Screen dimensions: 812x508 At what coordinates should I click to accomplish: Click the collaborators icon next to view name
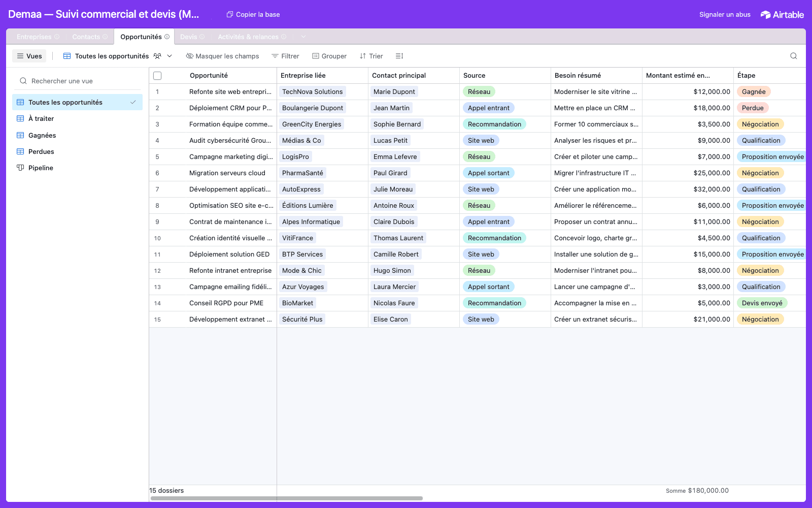(x=157, y=56)
